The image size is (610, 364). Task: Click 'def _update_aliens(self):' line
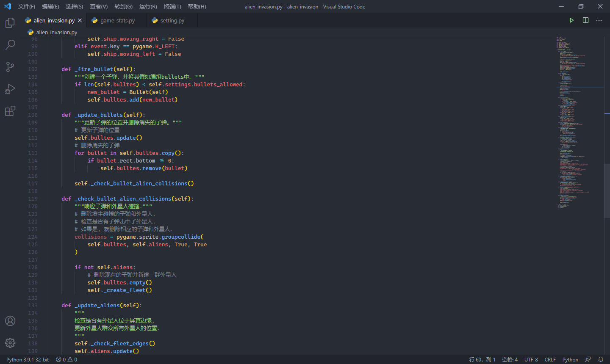(x=102, y=305)
